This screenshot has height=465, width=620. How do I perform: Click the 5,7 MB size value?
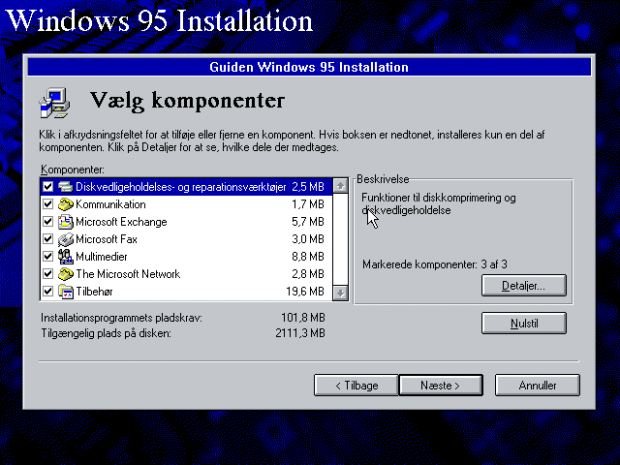pos(308,222)
